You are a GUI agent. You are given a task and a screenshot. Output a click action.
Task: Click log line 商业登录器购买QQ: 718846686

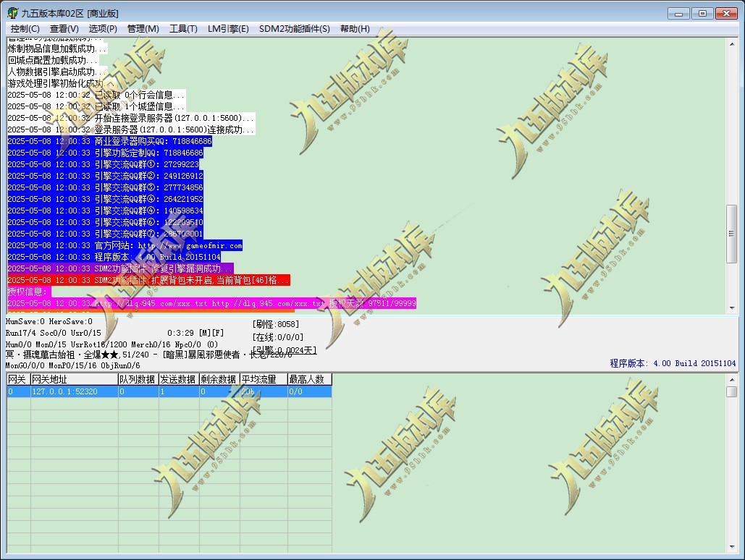click(x=110, y=141)
